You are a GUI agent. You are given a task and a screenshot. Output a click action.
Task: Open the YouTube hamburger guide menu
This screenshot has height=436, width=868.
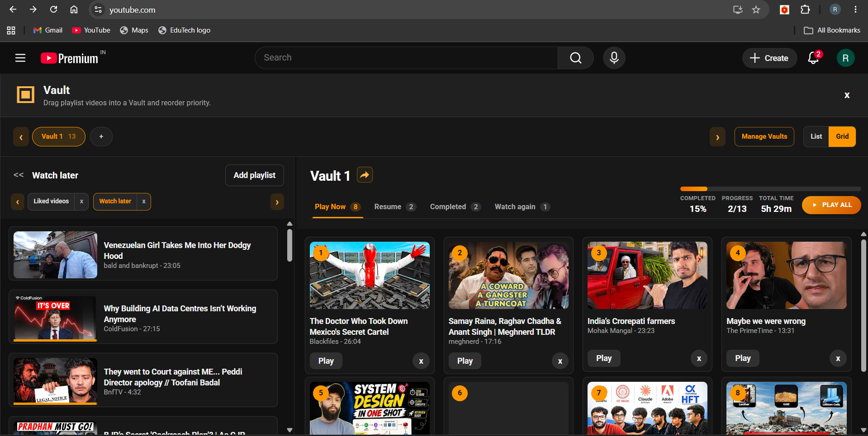[20, 58]
